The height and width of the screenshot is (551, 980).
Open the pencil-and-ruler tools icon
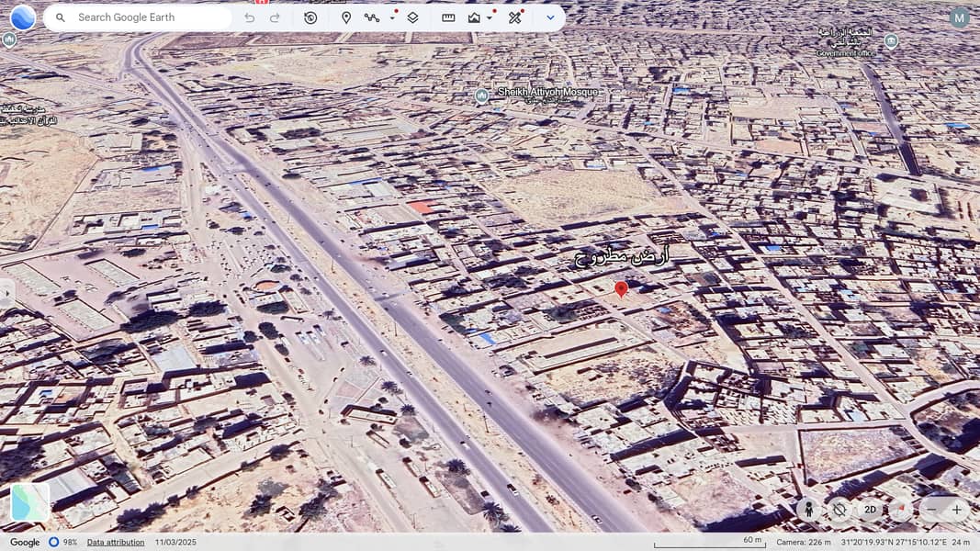[514, 17]
